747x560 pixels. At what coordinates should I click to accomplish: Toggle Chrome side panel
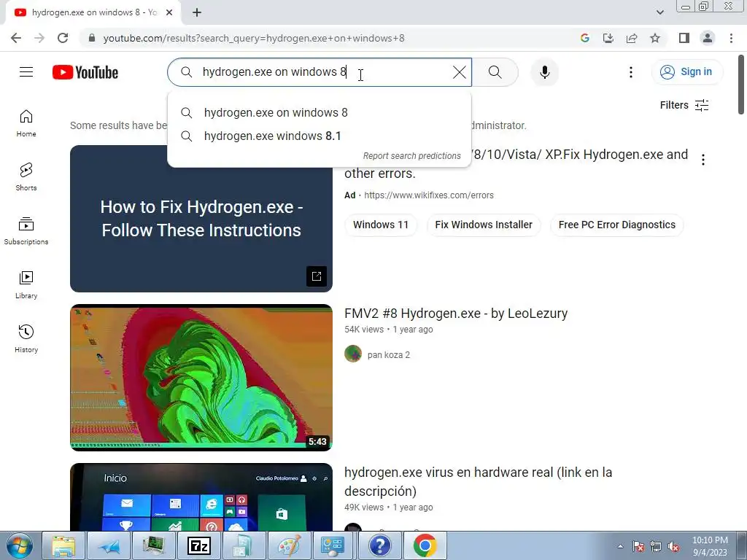pos(684,38)
